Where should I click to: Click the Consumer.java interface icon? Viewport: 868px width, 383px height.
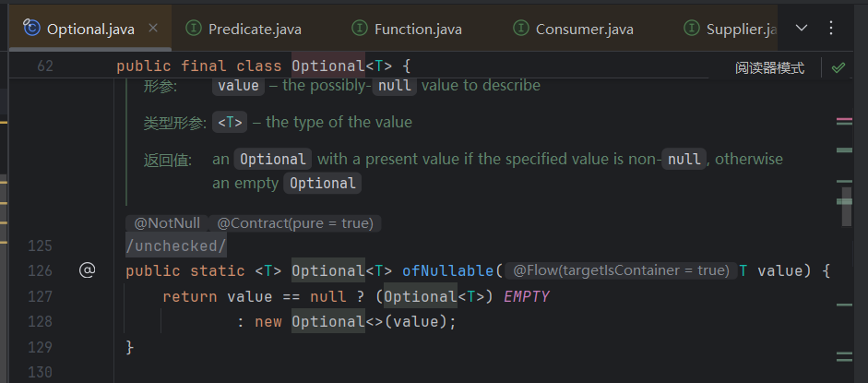(x=521, y=29)
